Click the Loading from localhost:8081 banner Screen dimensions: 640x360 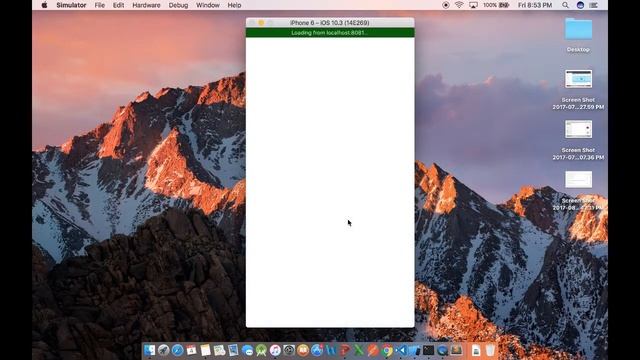click(x=330, y=33)
